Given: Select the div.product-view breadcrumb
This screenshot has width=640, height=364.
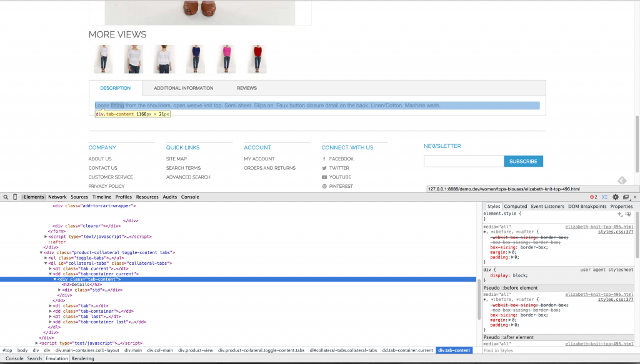Looking at the screenshot, I should (196, 350).
